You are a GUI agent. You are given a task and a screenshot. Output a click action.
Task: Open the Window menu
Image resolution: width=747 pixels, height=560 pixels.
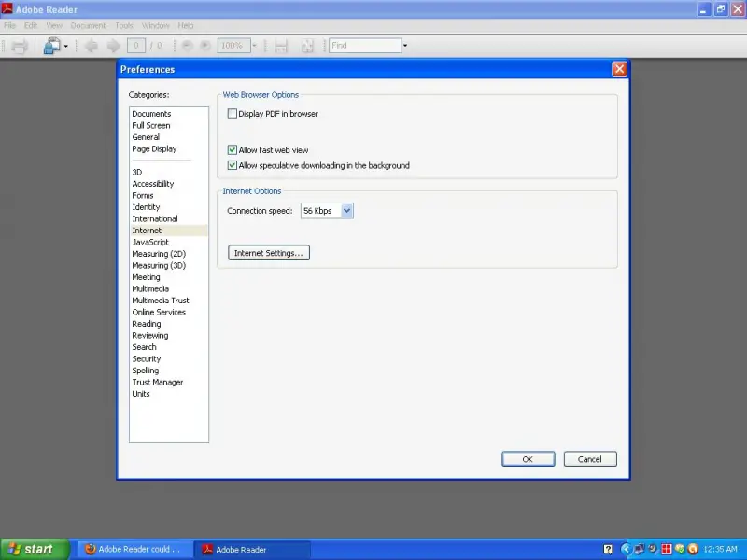[x=155, y=26]
